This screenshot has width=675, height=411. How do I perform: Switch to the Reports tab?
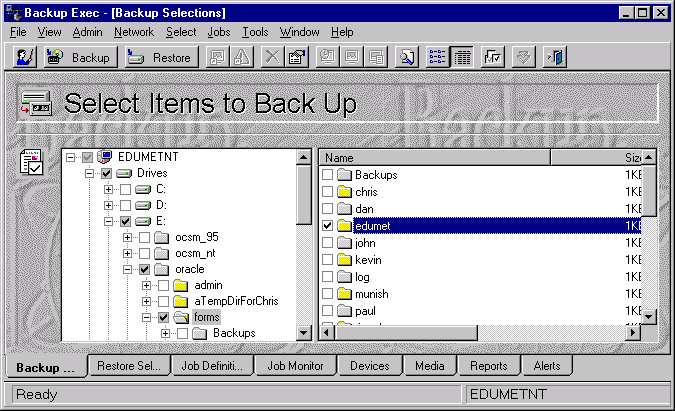[x=489, y=366]
